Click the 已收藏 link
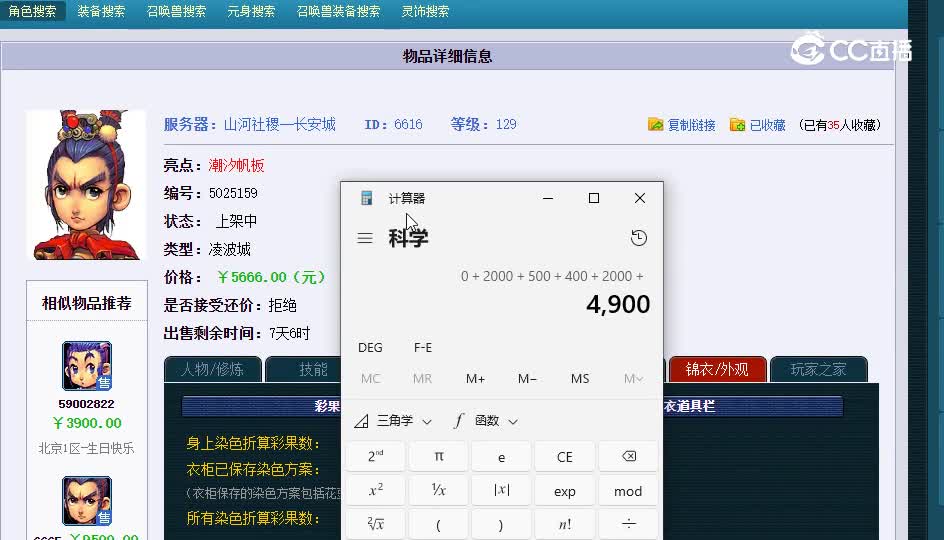This screenshot has height=540, width=944. tap(767, 125)
